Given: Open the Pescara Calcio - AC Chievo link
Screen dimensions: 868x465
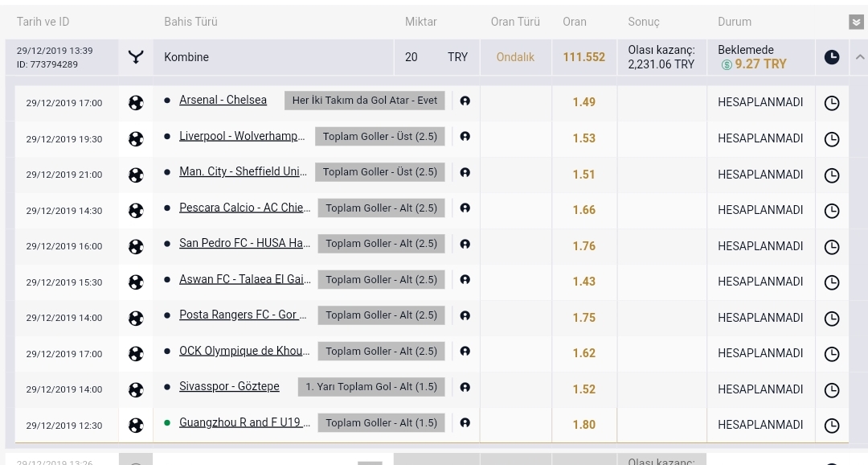Looking at the screenshot, I should tap(244, 208).
